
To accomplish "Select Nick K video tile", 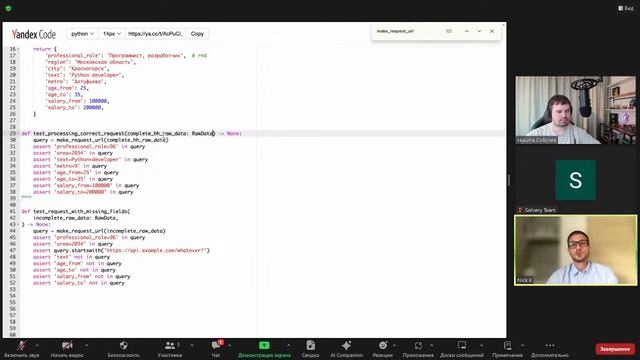I will (x=576, y=250).
